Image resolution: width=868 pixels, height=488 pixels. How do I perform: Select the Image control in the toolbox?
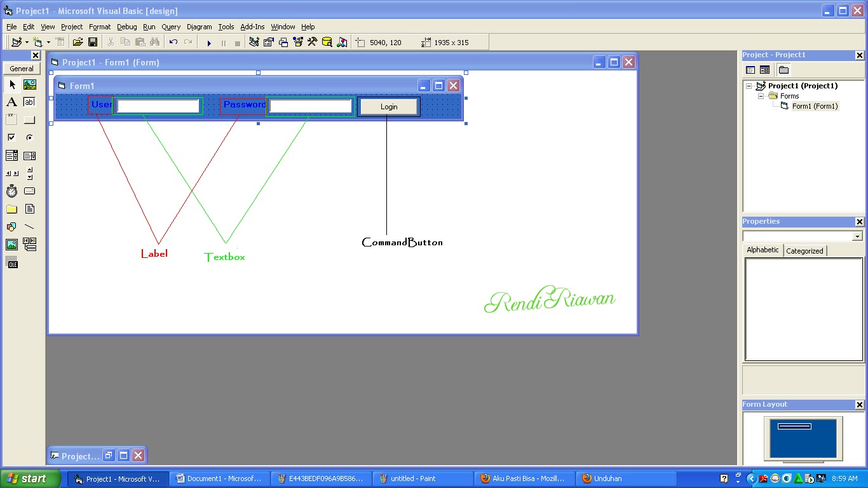tap(11, 245)
